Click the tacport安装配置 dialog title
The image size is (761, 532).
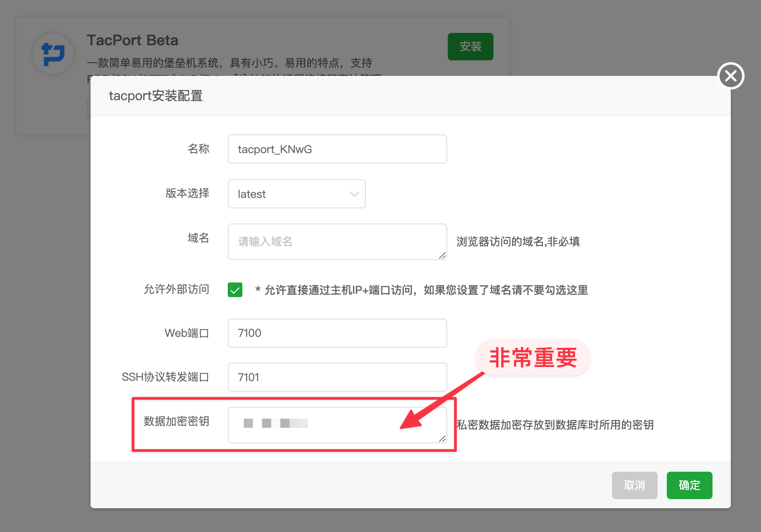155,96
